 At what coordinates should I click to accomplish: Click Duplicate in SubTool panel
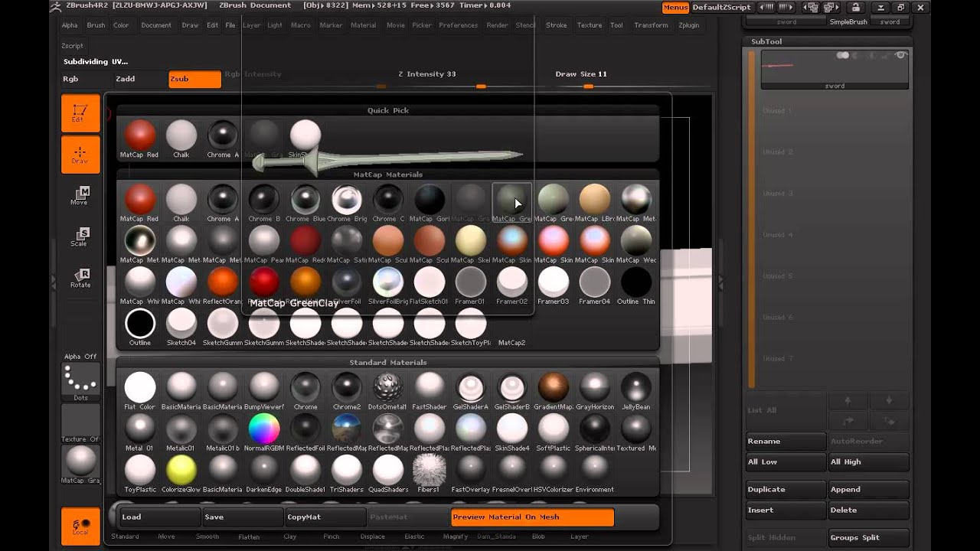click(786, 490)
